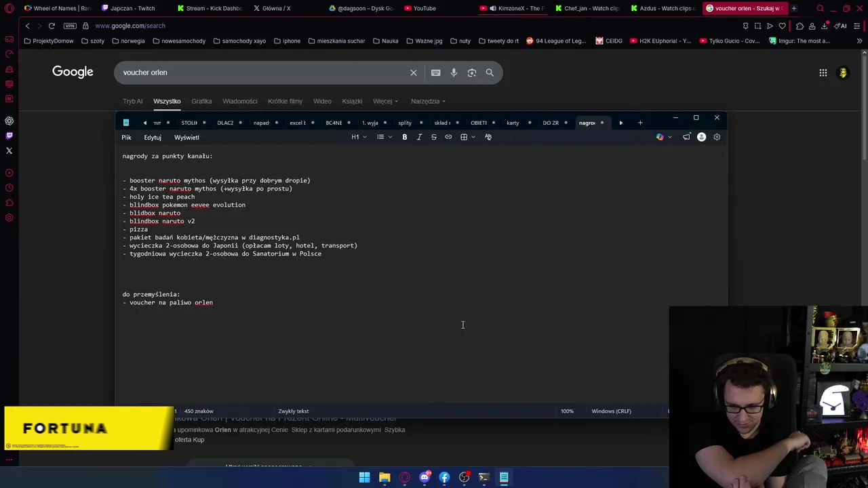Open norwegia bookmark folder
The width and height of the screenshot is (868, 488).
click(x=128, y=41)
